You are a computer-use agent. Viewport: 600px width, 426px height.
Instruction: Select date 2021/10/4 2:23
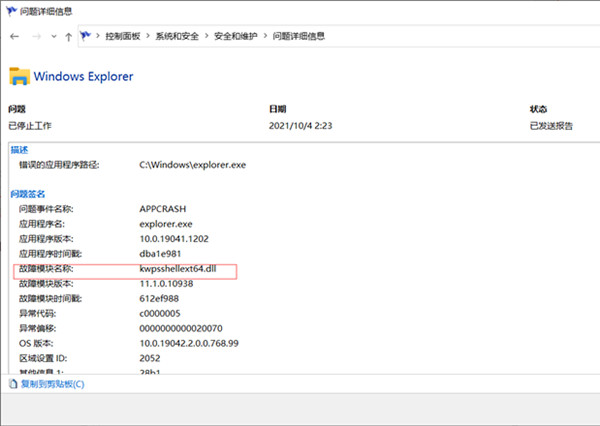click(x=300, y=126)
